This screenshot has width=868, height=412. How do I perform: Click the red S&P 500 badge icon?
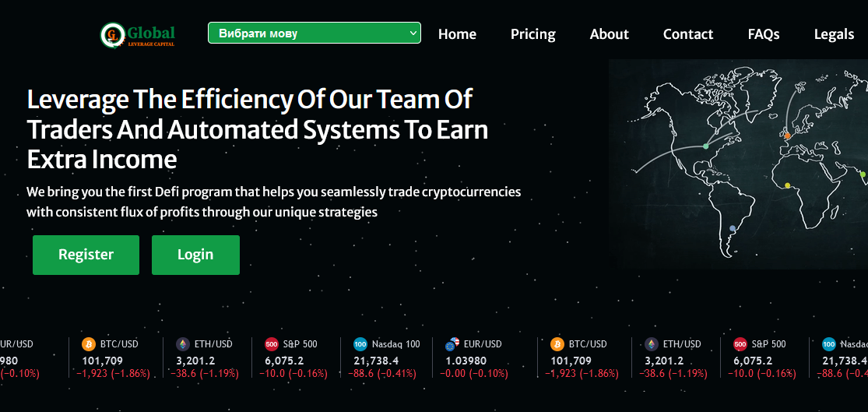click(x=272, y=344)
